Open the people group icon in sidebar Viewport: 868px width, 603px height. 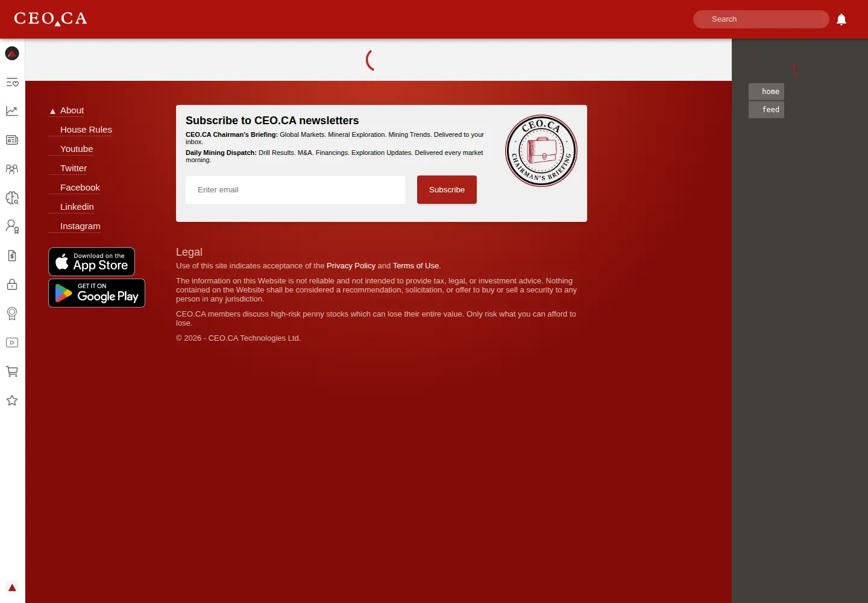(x=12, y=169)
